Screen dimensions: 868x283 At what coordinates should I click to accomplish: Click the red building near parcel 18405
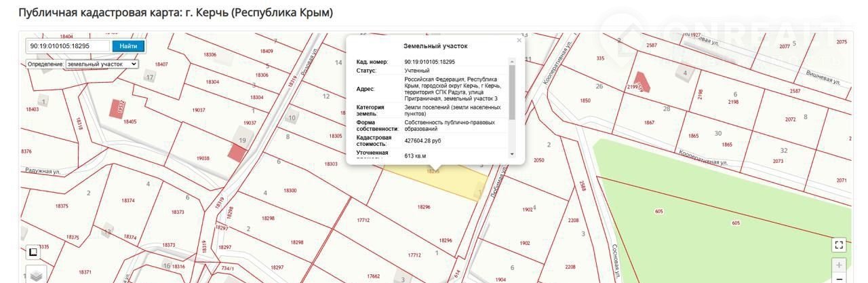(x=118, y=109)
